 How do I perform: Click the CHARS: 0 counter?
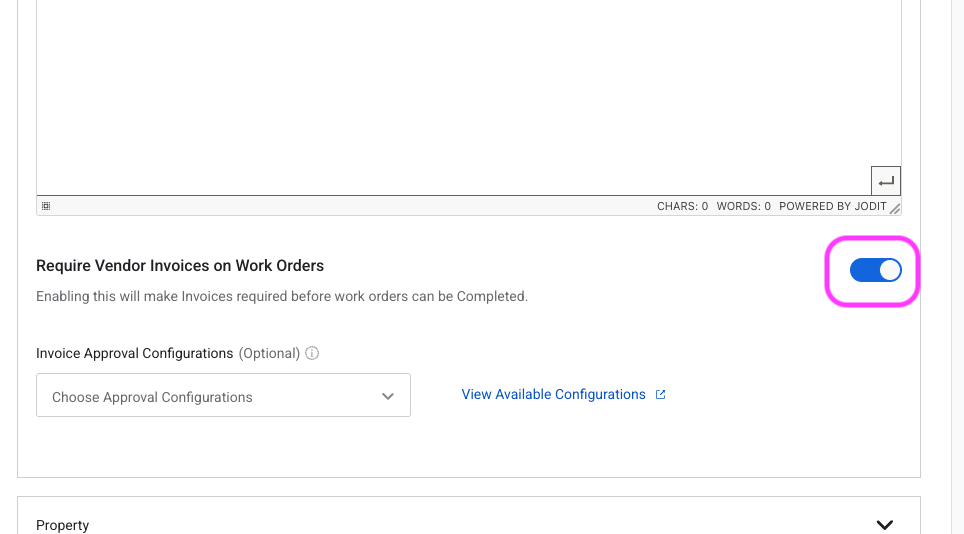pyautogui.click(x=682, y=206)
